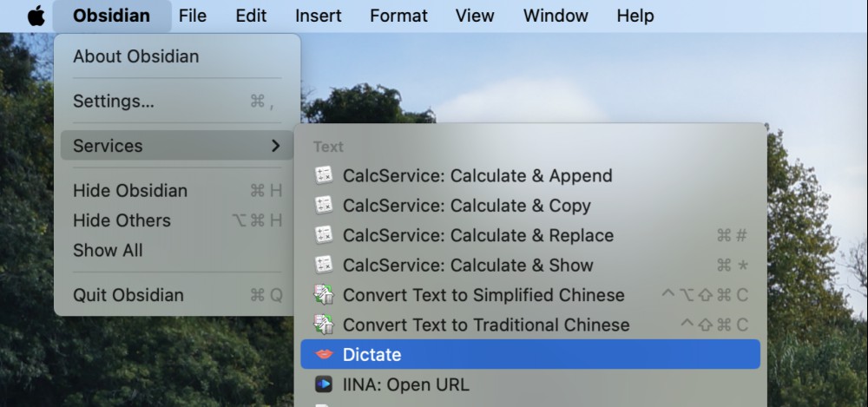This screenshot has height=407, width=868.
Task: Select Show All
Action: point(177,250)
